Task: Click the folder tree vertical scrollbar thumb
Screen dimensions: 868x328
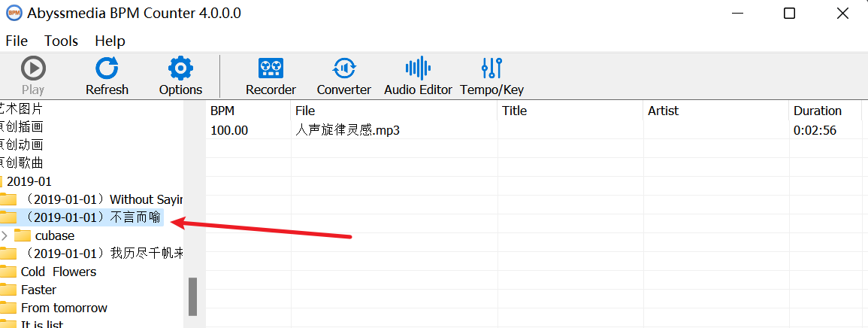Action: [192, 296]
